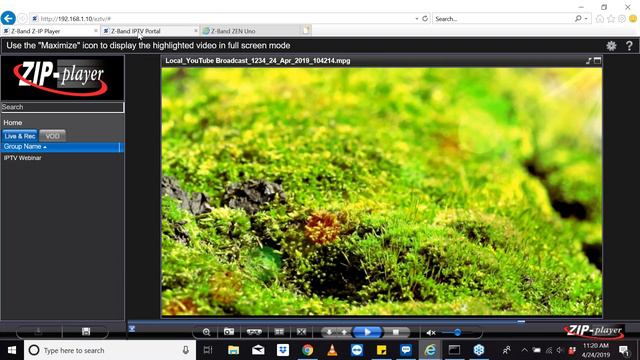This screenshot has width=640, height=360.
Task: Select the VOD tab
Action: pyautogui.click(x=52, y=136)
